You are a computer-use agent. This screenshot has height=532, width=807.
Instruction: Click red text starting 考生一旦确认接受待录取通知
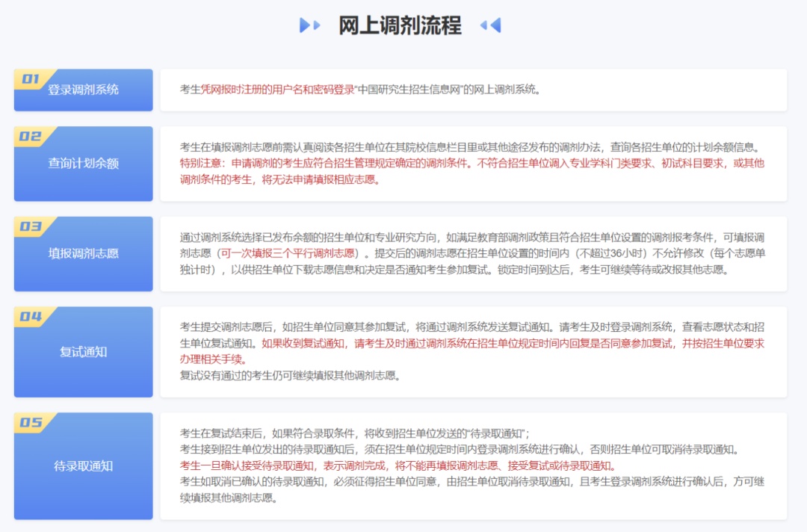point(398,466)
